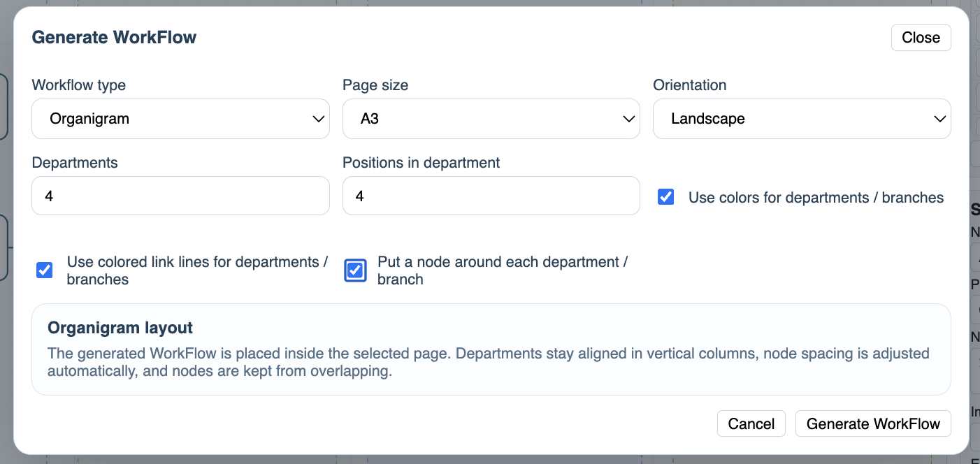The width and height of the screenshot is (980, 464).
Task: Click the layout description paragraph text
Action: pyautogui.click(x=489, y=362)
